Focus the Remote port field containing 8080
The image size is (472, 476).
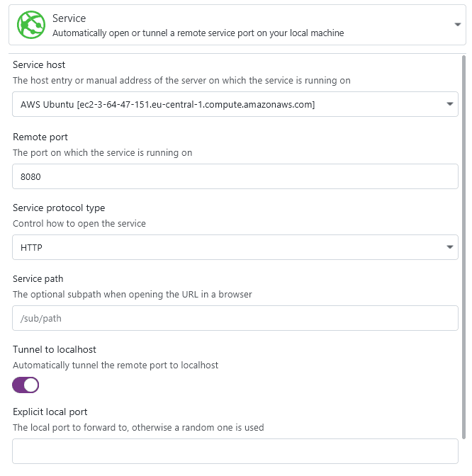[235, 176]
